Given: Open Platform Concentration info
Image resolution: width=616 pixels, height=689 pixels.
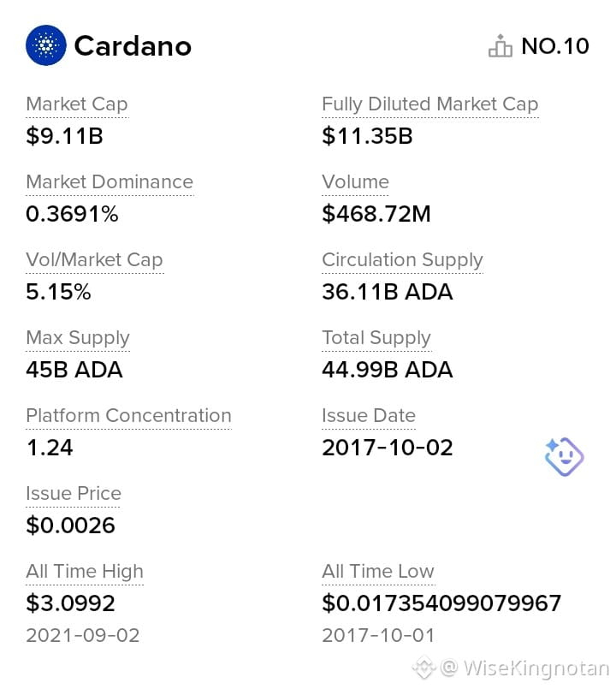Looking at the screenshot, I should click(128, 416).
